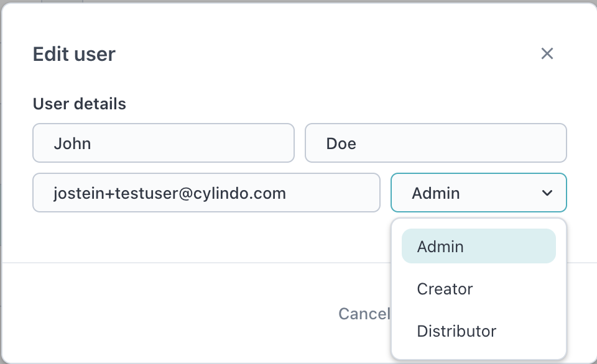Close the Edit user dialog

[x=547, y=54]
